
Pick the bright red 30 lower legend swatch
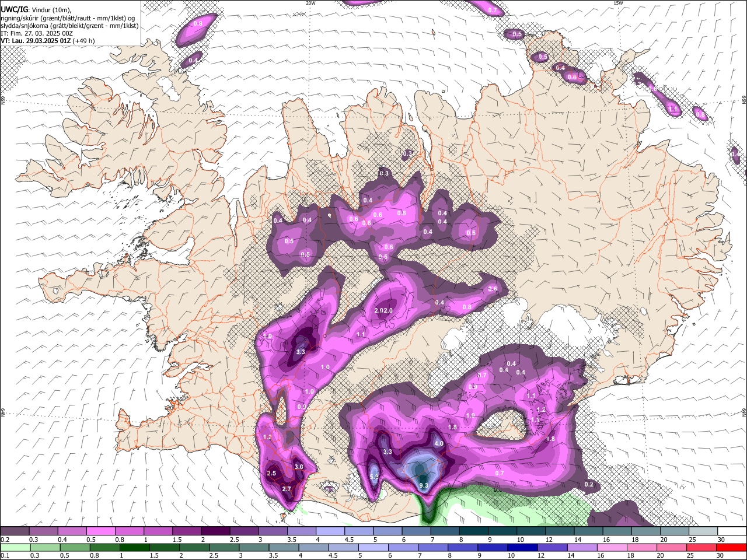click(x=732, y=547)
